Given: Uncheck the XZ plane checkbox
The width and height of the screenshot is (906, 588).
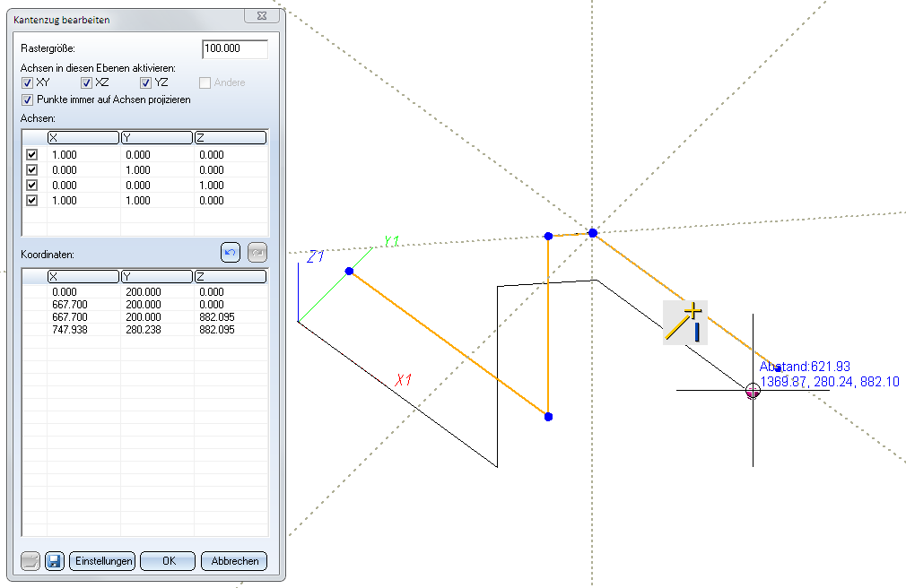Looking at the screenshot, I should point(87,83).
